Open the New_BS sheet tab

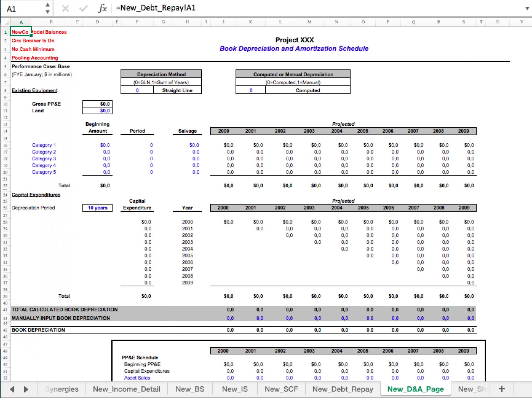[x=190, y=389]
